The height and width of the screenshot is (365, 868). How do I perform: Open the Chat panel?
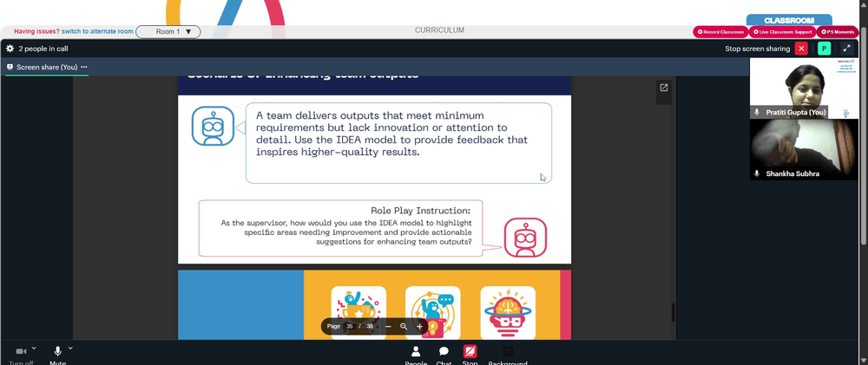[x=444, y=355]
